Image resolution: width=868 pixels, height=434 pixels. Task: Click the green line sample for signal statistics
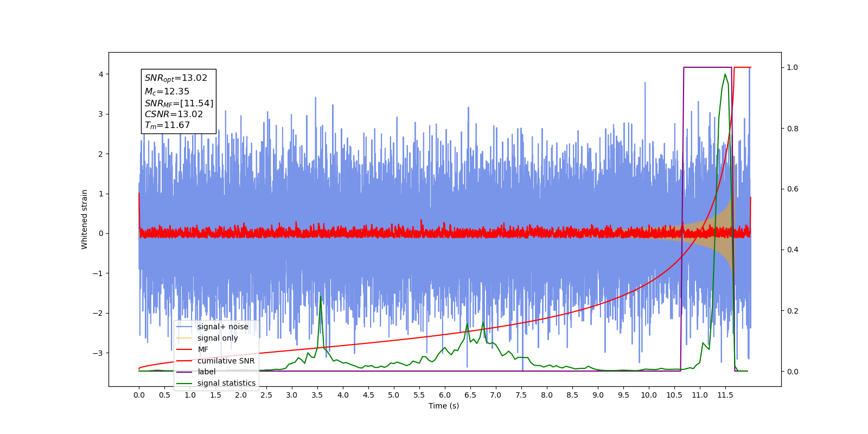[x=184, y=383]
